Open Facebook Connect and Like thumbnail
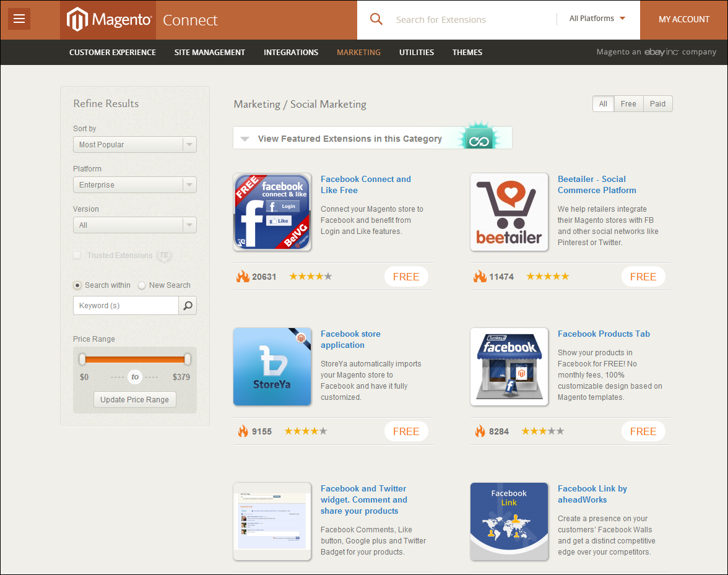Image resolution: width=728 pixels, height=575 pixels. (x=272, y=212)
